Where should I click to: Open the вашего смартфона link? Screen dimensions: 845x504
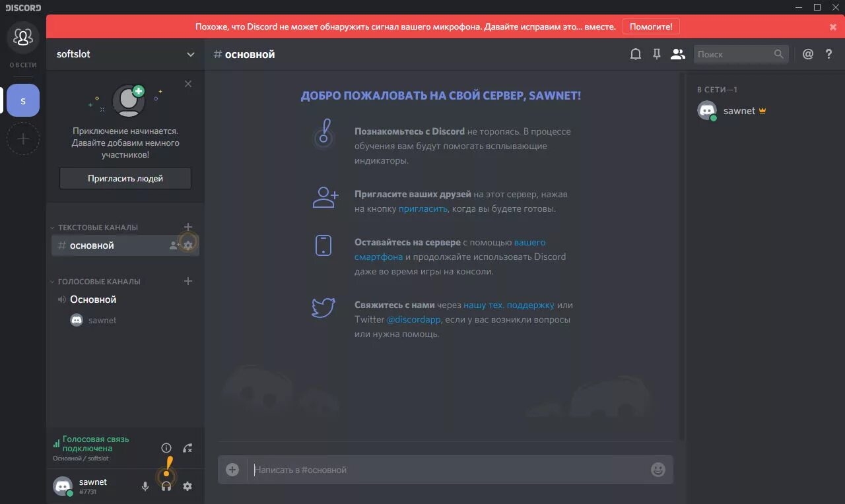(450, 249)
